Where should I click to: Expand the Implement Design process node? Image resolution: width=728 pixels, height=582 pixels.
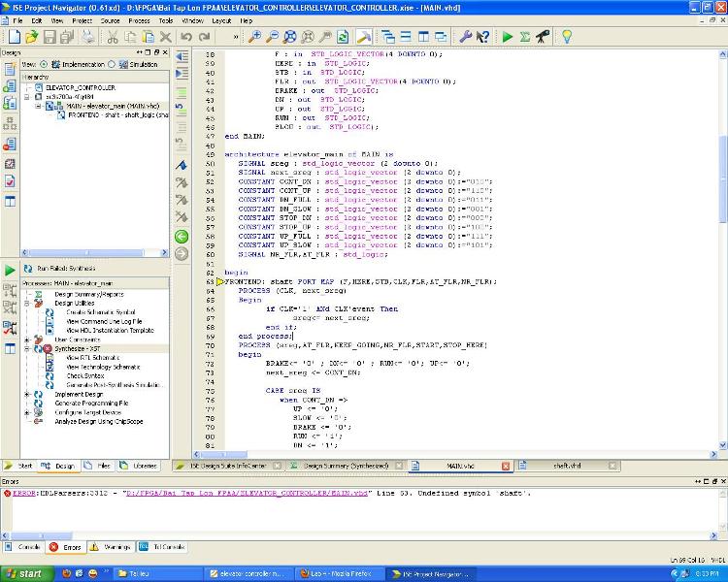point(27,395)
